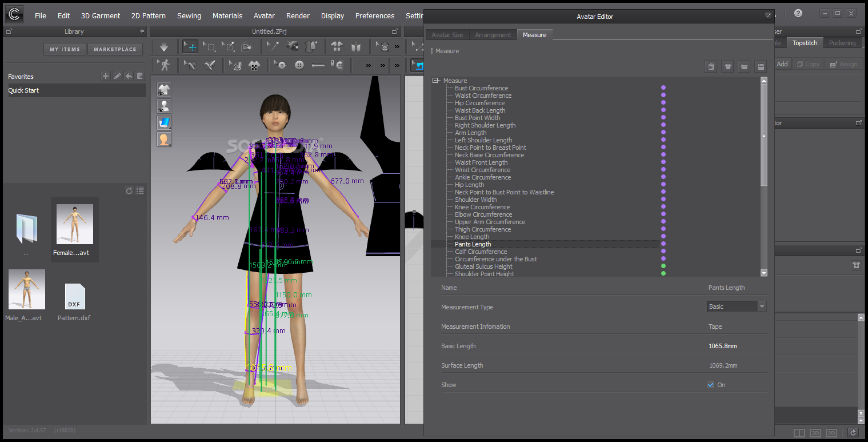Open the Help question mark icon
This screenshot has width=868, height=442.
[x=798, y=14]
